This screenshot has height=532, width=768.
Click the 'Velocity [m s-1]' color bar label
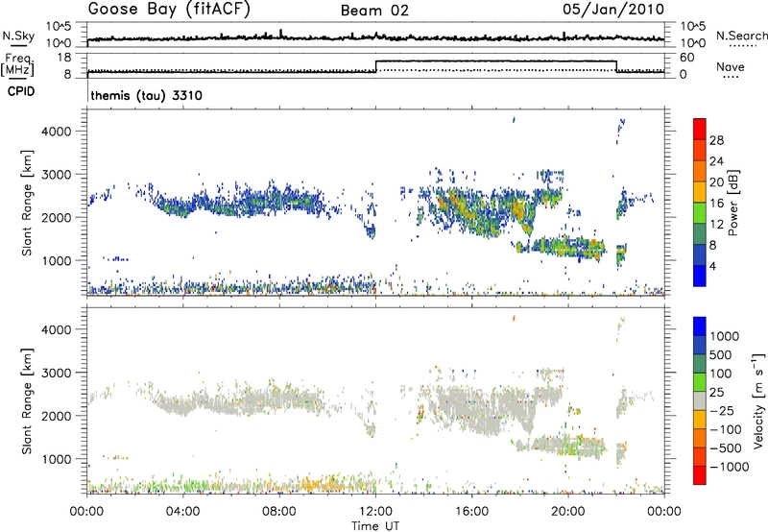(x=758, y=400)
